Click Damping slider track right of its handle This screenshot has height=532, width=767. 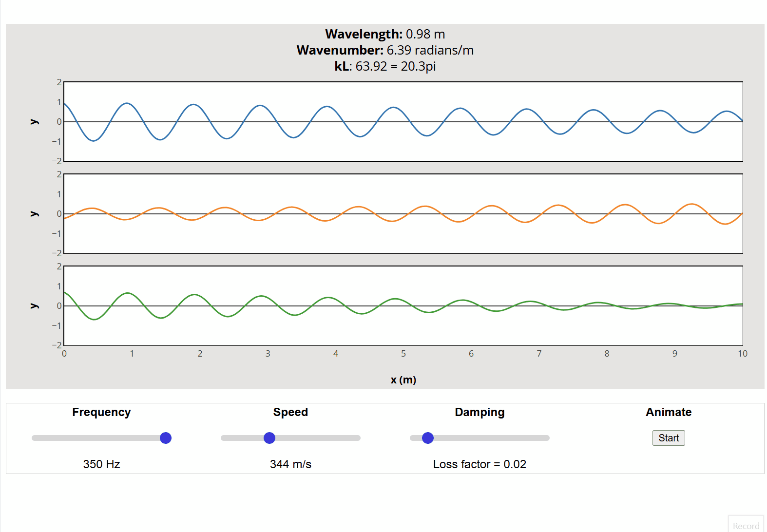point(492,438)
